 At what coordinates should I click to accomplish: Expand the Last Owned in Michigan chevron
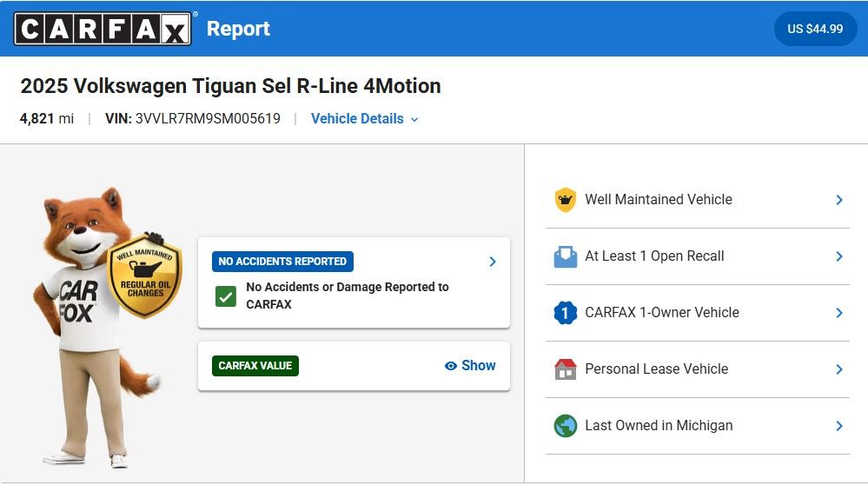[x=839, y=426]
